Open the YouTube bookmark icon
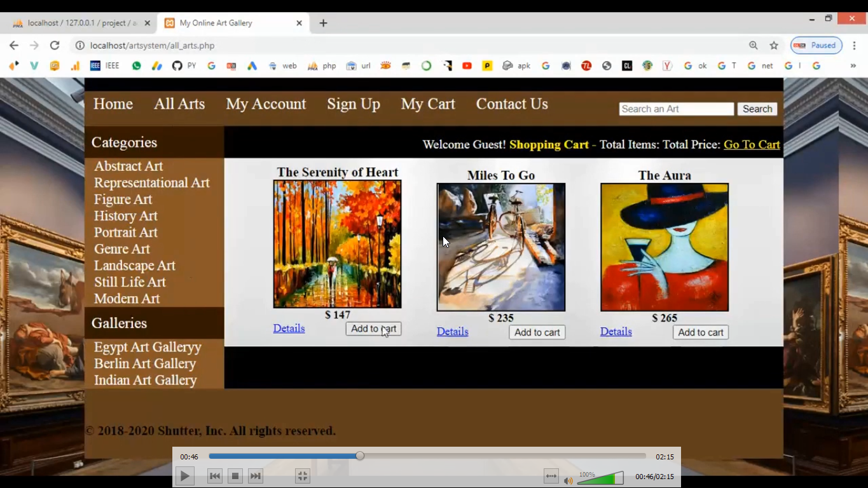Screen dimensions: 868x488 [467, 65]
